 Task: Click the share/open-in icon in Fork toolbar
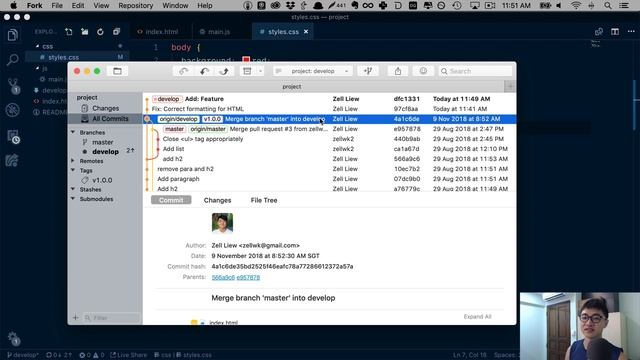coord(398,71)
